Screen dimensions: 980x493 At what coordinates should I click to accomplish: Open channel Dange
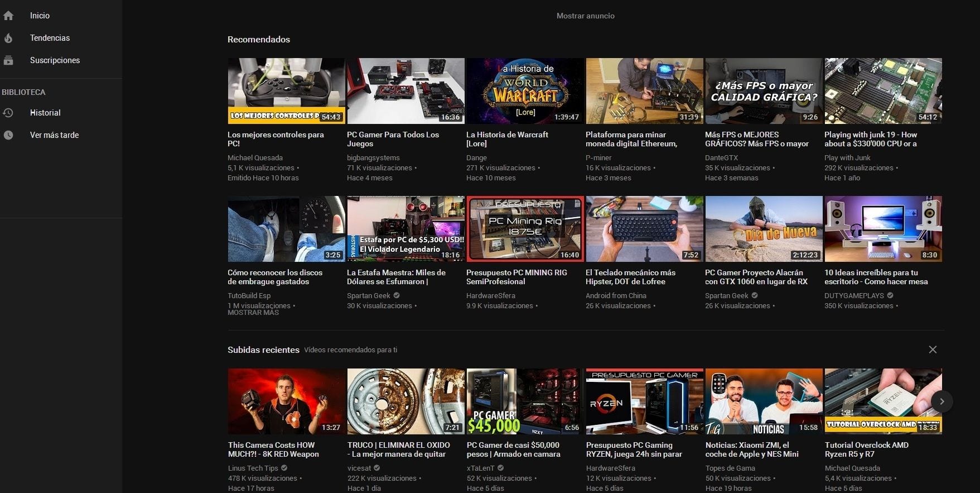476,158
